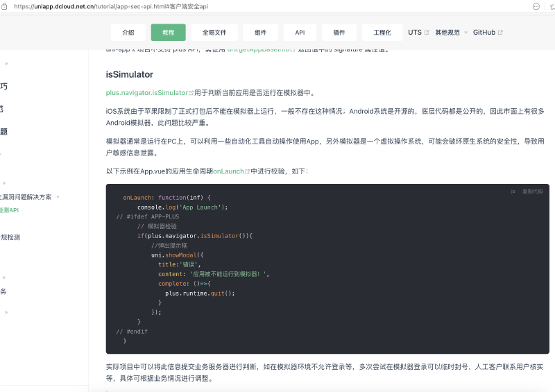This screenshot has width=555, height=392.
Task: Go to the API navigation tab
Action: coord(300,33)
